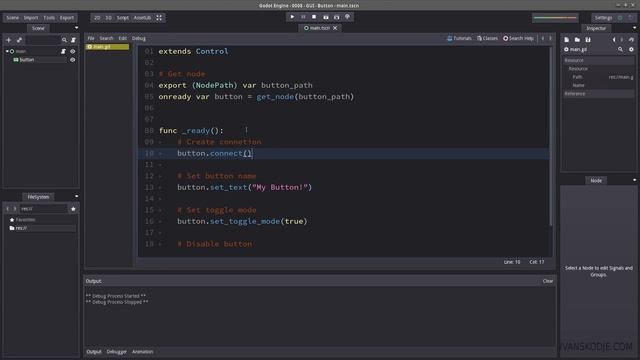Viewport: 640px width, 360px height.
Task: Load resource with Inspector folder icon
Action: click(x=577, y=40)
